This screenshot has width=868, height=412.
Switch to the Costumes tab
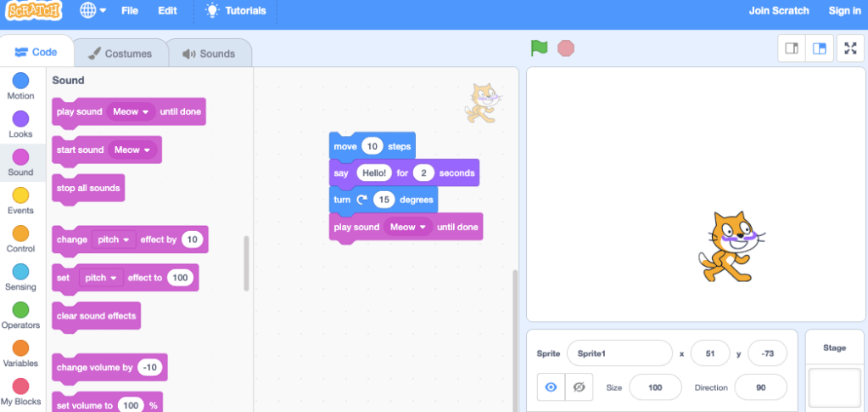click(x=120, y=54)
